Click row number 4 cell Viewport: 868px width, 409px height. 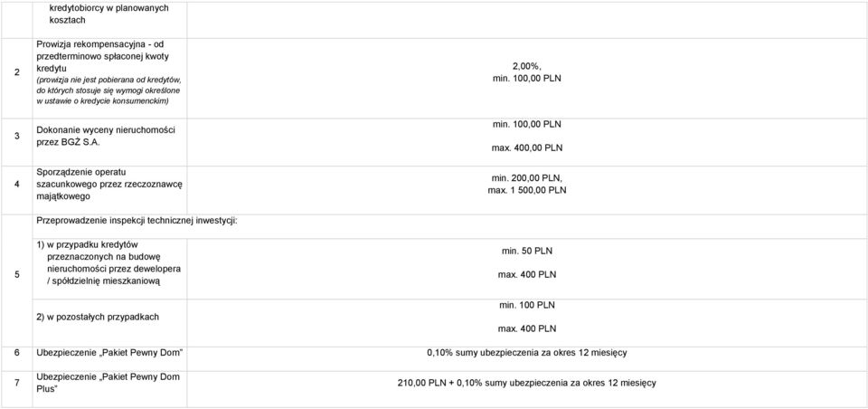(17, 185)
